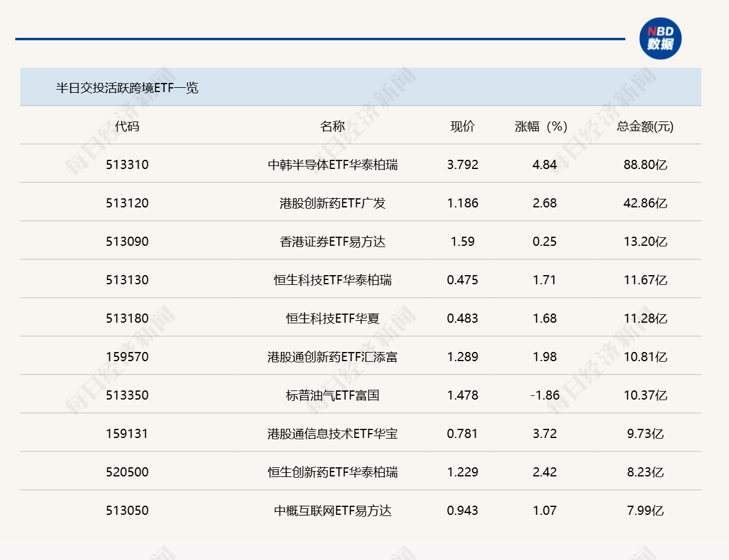Screen dimensions: 729x560
Task: Select code 513120
Action: coord(128,203)
